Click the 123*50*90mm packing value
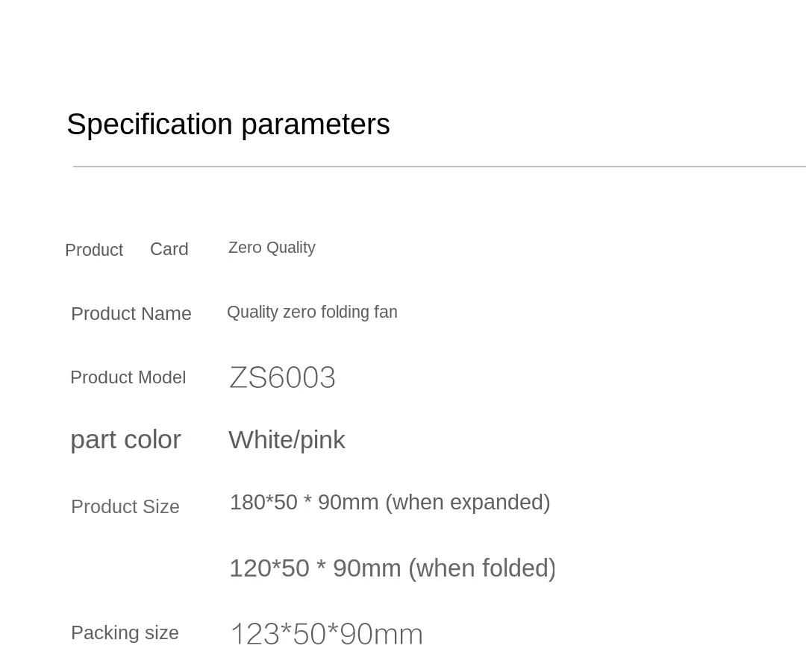806x672 pixels. point(326,634)
